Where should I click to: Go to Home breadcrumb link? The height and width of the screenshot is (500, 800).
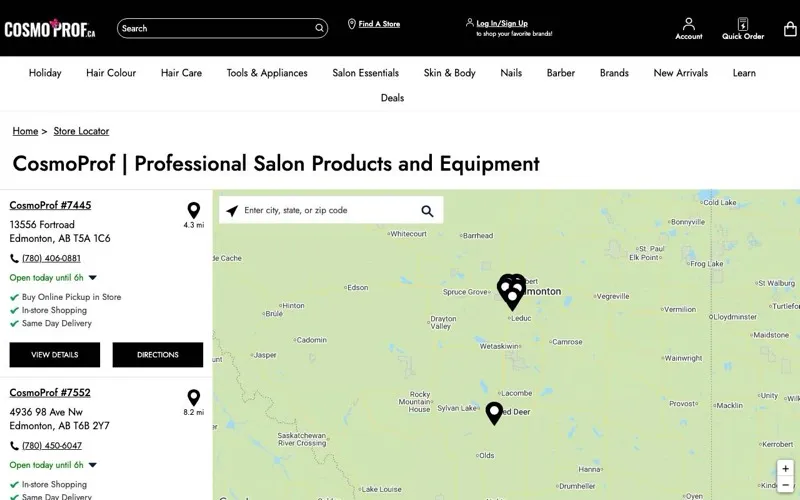coord(25,131)
